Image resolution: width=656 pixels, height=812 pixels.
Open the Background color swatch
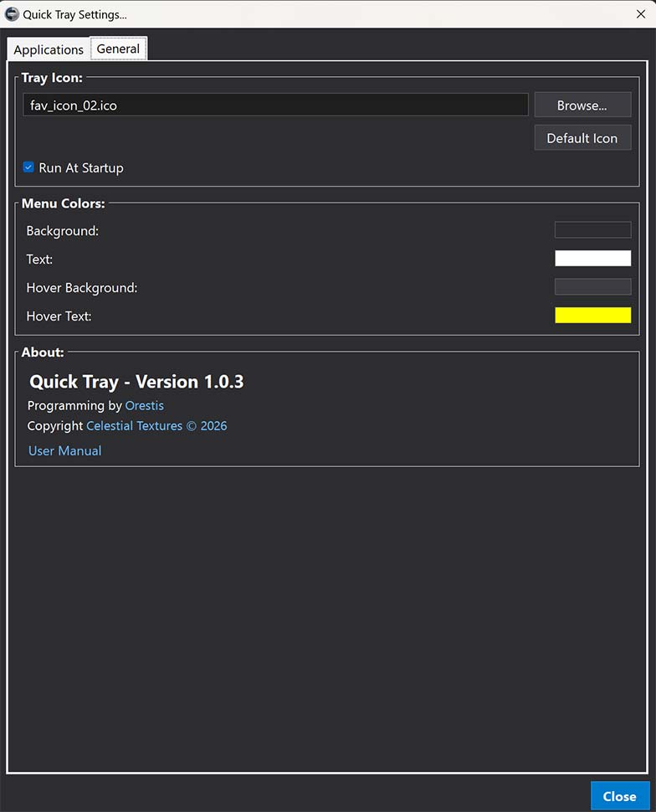click(x=593, y=230)
